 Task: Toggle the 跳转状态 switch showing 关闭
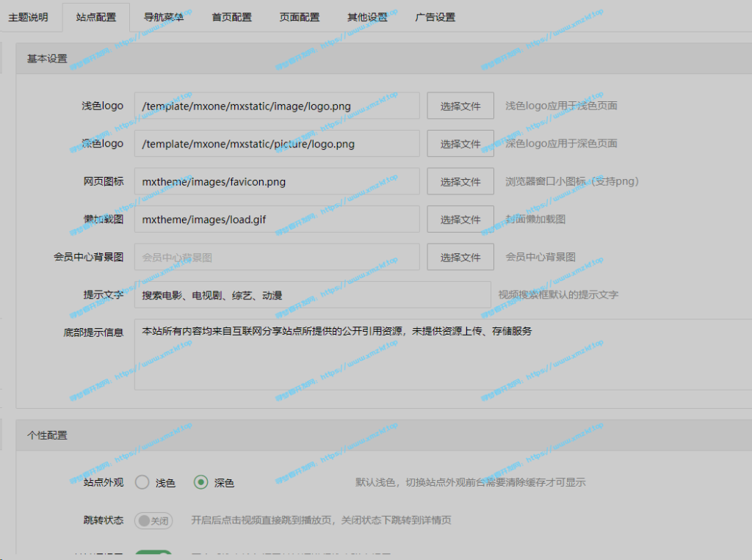point(153,520)
